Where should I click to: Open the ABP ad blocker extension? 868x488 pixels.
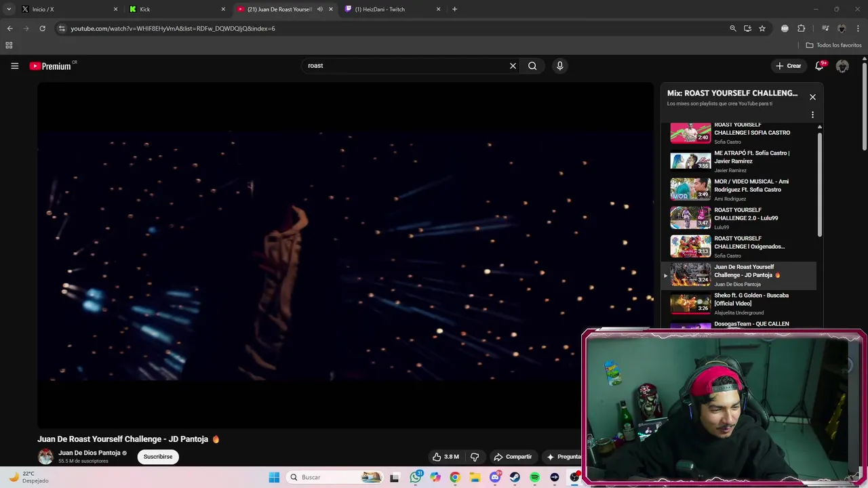[785, 28]
